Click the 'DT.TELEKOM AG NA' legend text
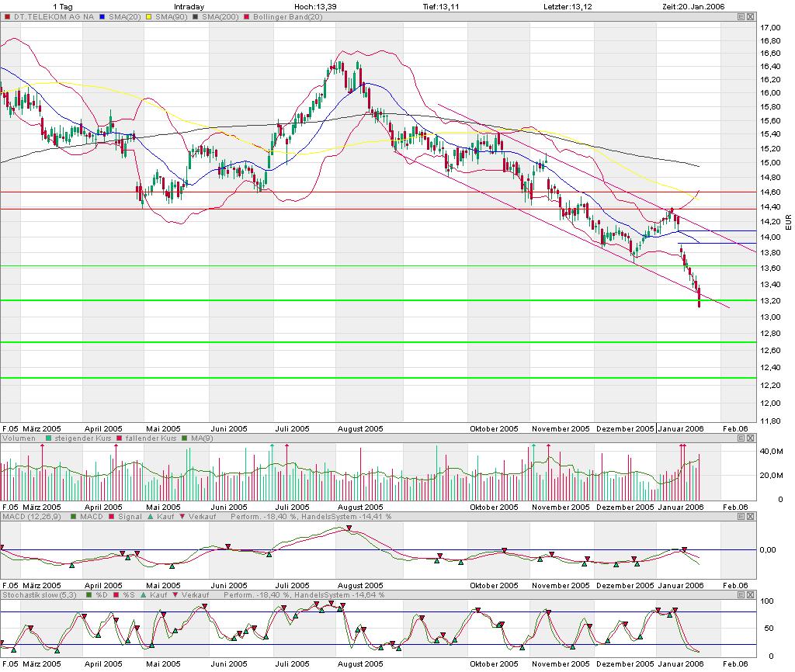The image size is (795, 672). pos(54,17)
